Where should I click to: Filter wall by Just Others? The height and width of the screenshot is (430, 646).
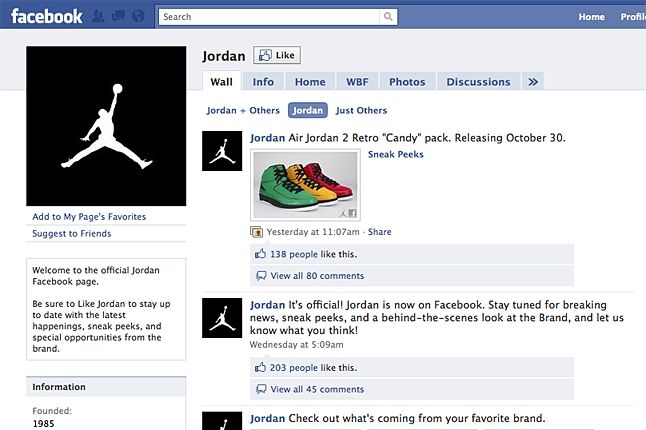(x=361, y=110)
